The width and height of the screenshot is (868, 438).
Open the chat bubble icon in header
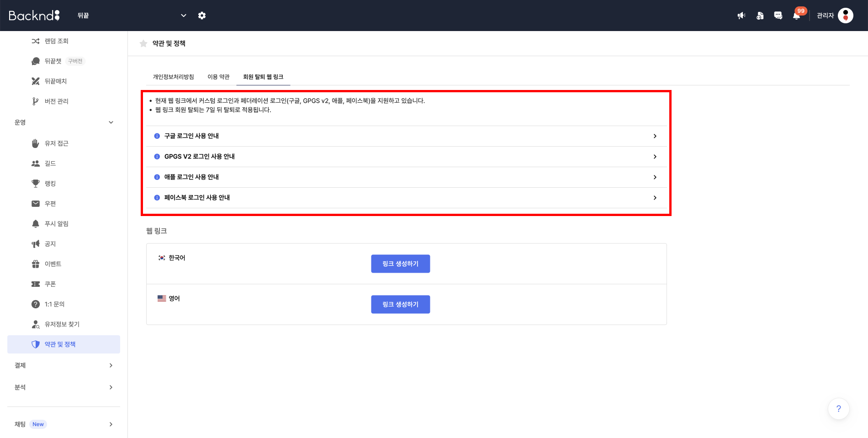point(778,16)
